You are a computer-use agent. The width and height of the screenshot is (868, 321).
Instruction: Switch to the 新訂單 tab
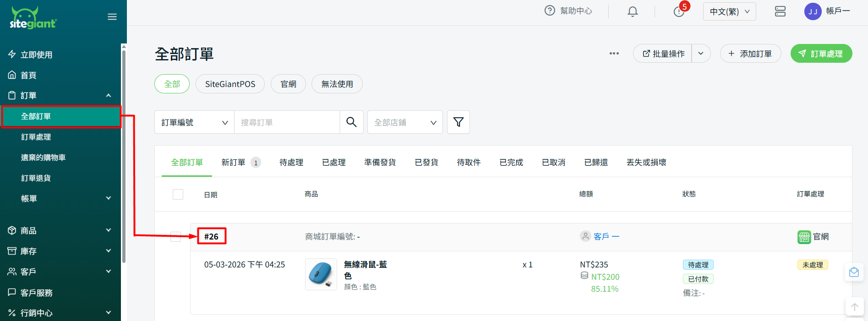coord(234,163)
